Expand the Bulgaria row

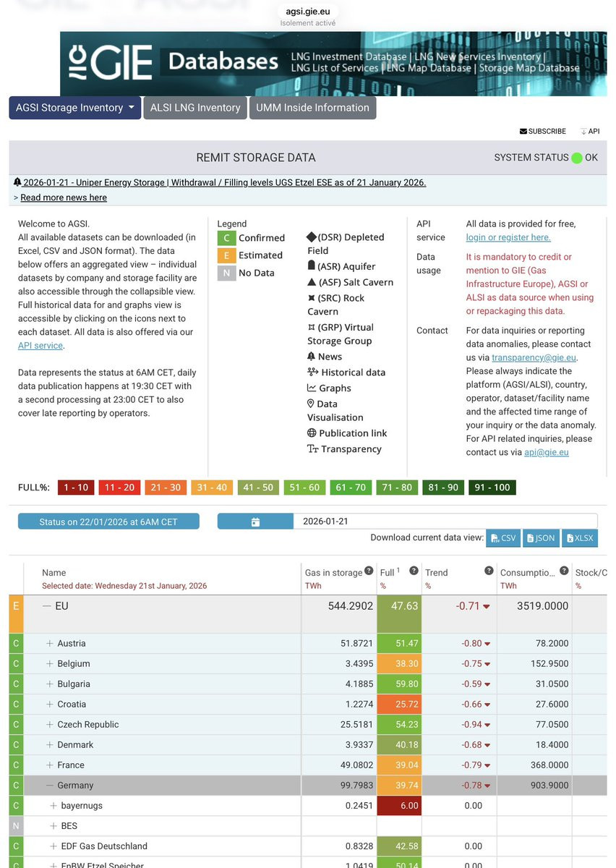pos(50,684)
